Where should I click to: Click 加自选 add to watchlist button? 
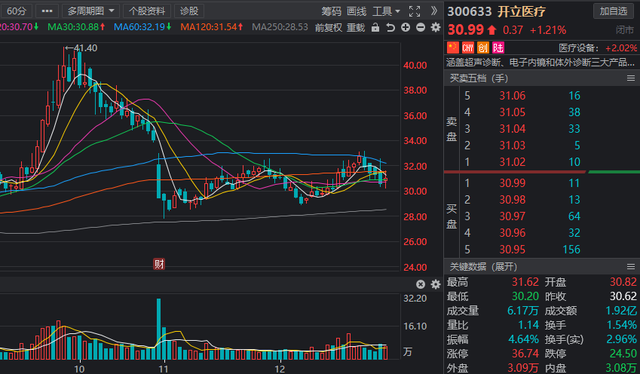(613, 11)
